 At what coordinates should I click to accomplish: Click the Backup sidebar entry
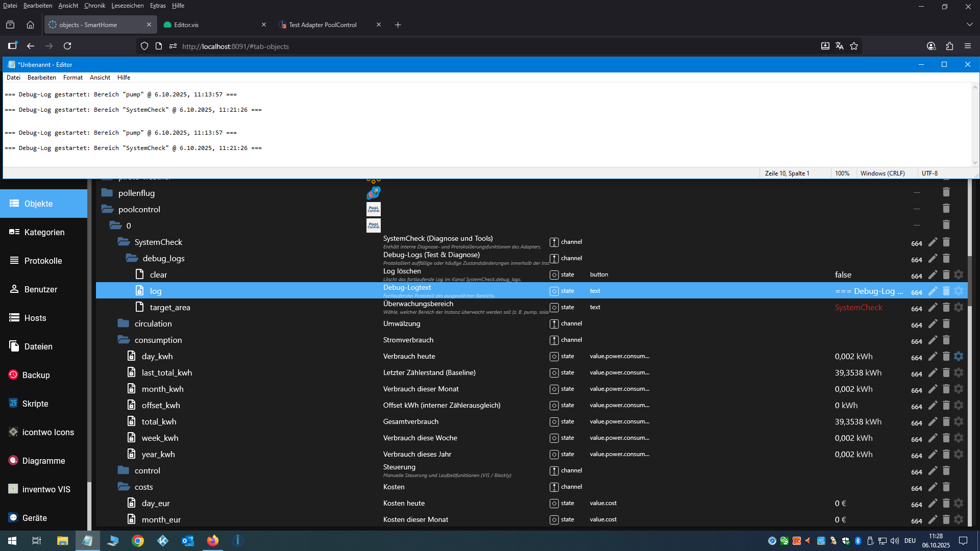click(x=36, y=375)
